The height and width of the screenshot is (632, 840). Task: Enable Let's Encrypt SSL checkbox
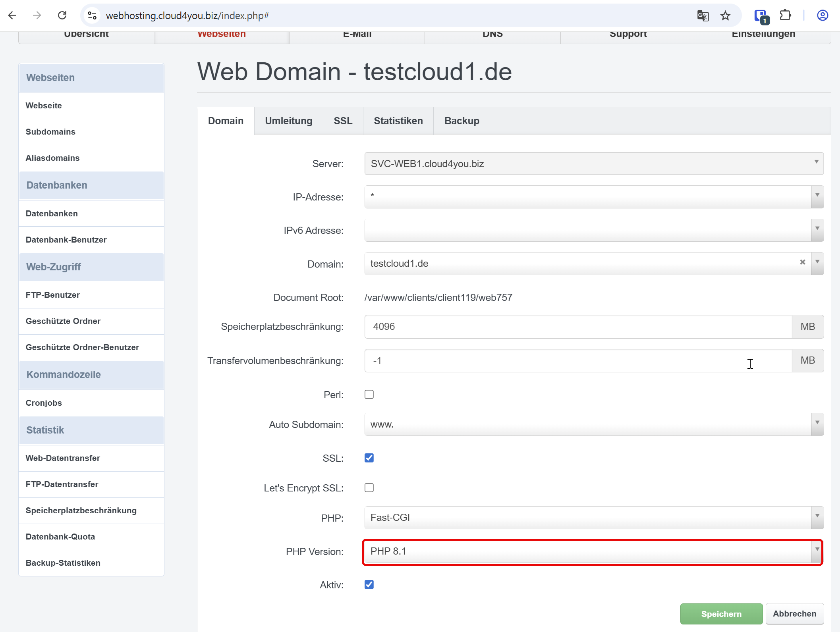(369, 487)
